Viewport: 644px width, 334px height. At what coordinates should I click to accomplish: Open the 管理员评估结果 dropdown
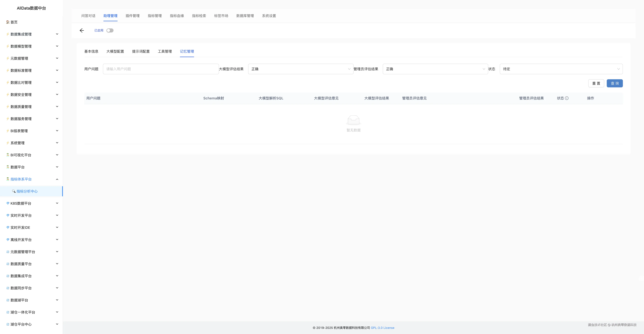pyautogui.click(x=435, y=69)
